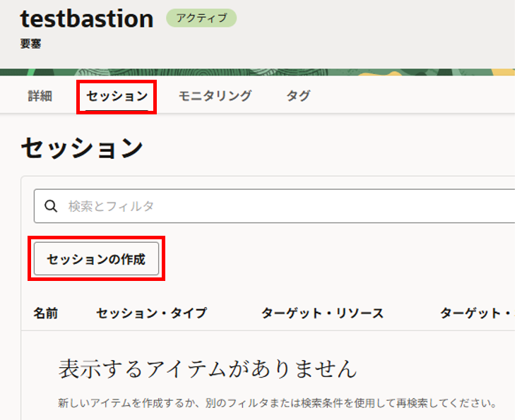
Task: Focus the 検索とフィルタ search field
Action: [283, 206]
